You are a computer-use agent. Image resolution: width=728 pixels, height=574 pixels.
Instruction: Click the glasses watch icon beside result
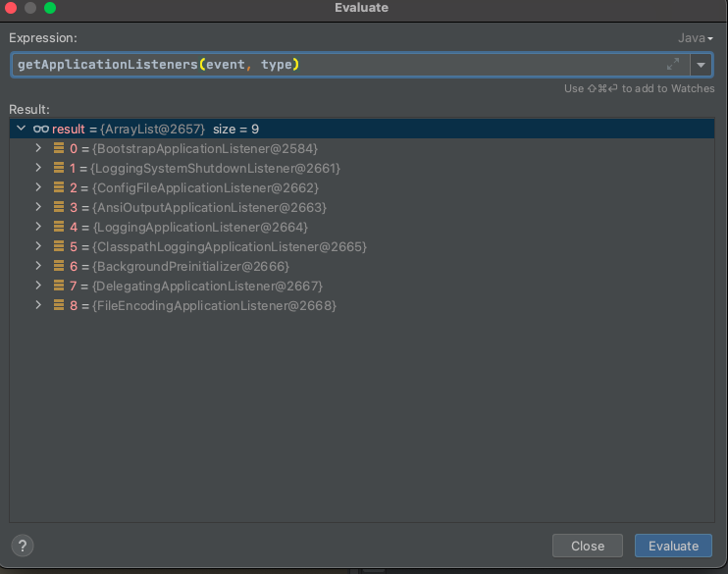point(41,130)
